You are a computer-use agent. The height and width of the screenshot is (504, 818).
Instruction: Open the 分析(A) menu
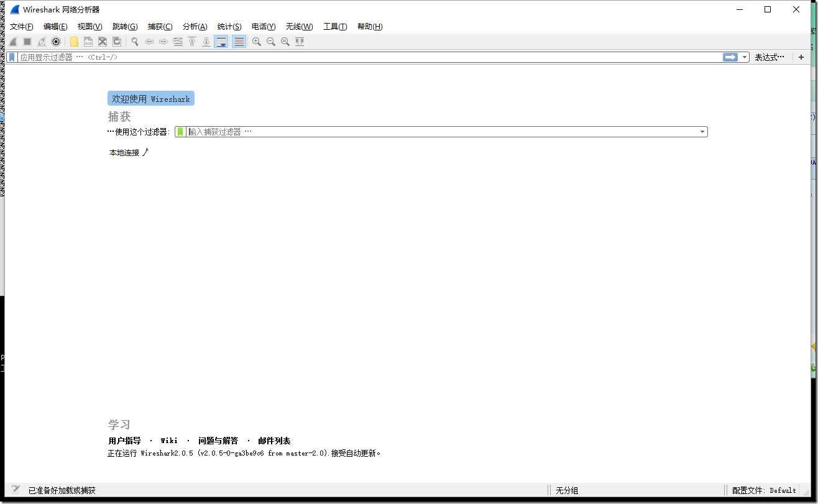195,27
